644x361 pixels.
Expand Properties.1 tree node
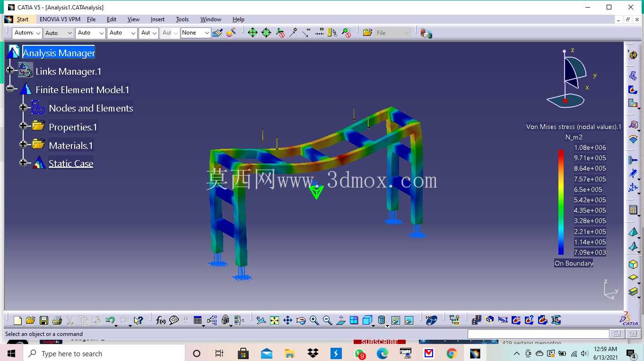click(23, 126)
